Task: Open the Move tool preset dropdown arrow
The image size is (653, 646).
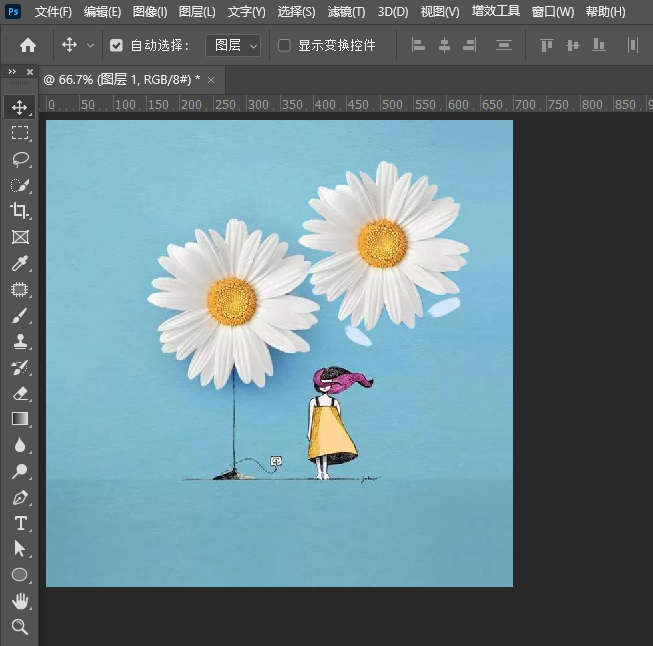Action: pyautogui.click(x=91, y=46)
